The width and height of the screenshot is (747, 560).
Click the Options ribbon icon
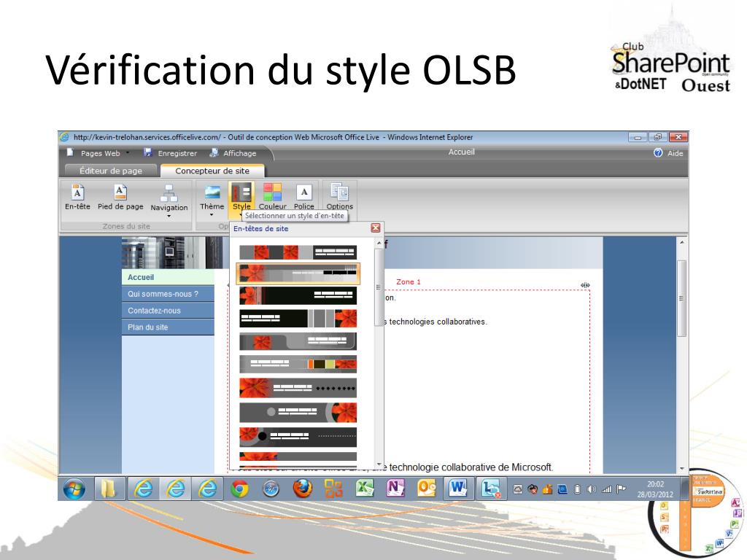pyautogui.click(x=340, y=192)
